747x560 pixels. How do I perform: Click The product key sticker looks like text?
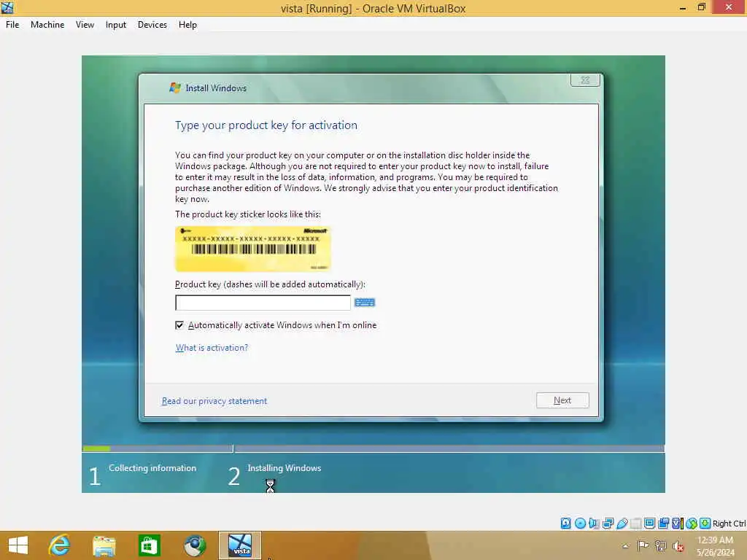tap(248, 214)
